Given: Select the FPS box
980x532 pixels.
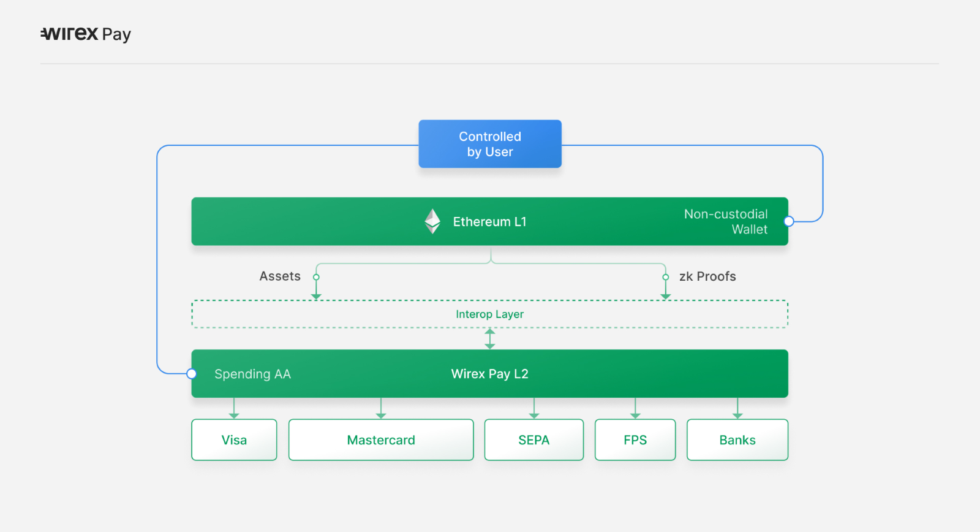Looking at the screenshot, I should [635, 440].
